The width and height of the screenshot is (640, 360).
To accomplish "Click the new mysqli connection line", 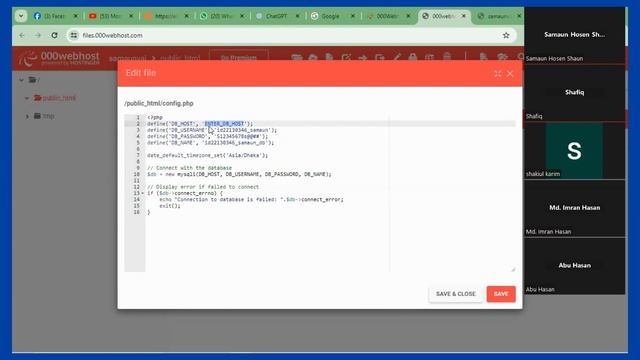I will click(x=239, y=174).
